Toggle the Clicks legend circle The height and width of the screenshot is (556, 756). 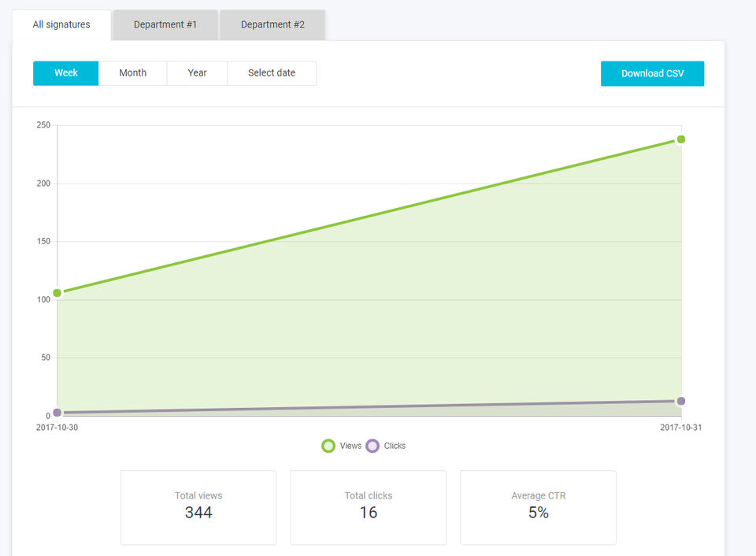pyautogui.click(x=372, y=446)
